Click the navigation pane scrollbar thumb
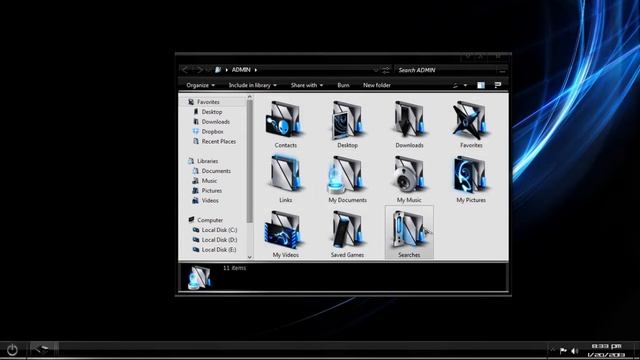 250,162
